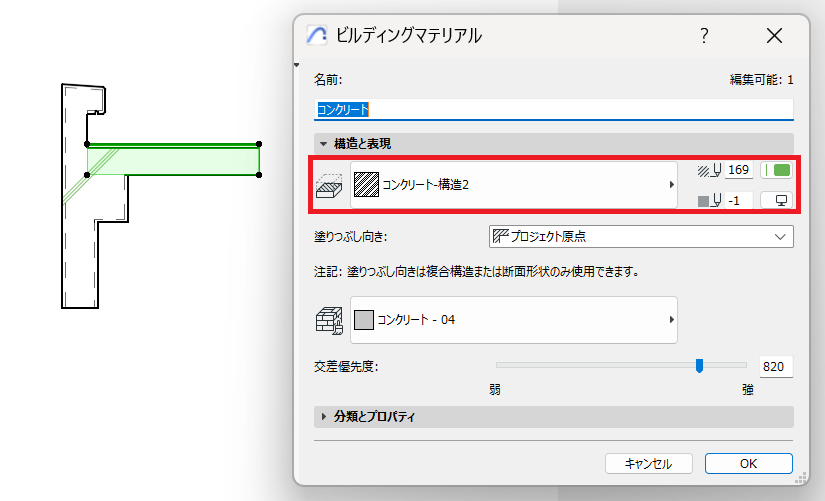Confirm with the OK button
825x501 pixels.
click(748, 464)
